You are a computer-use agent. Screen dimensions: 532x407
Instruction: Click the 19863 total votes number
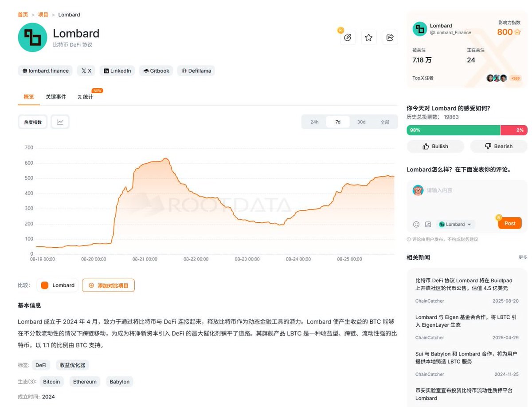pos(450,117)
